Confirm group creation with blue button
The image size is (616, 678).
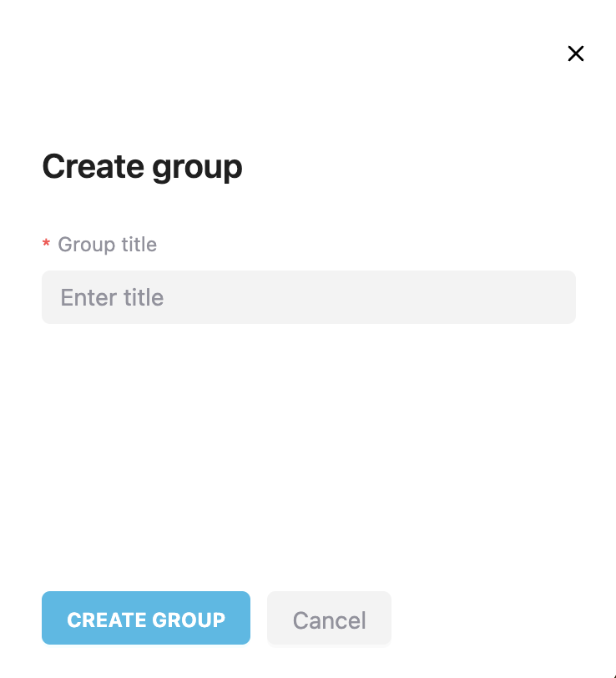pyautogui.click(x=145, y=619)
